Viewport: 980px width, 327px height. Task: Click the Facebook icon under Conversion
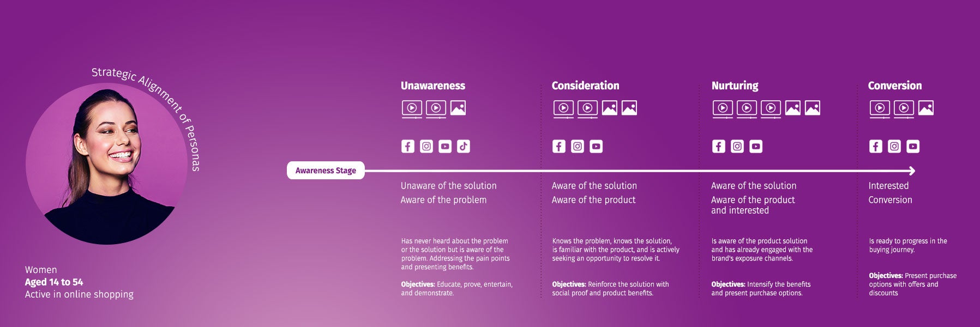(876, 146)
